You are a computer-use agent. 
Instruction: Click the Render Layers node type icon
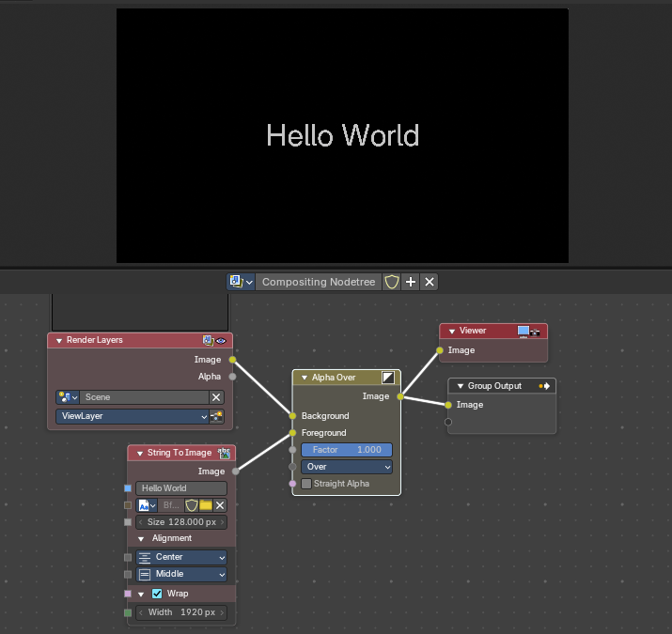[209, 341]
